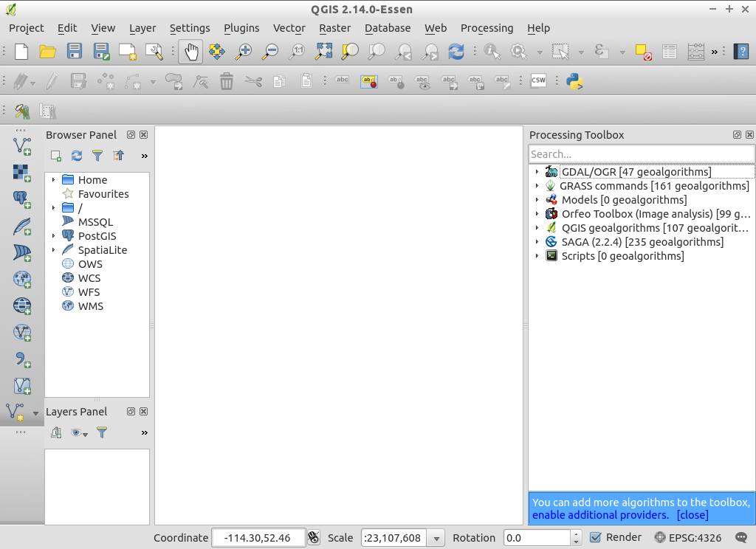Image resolution: width=756 pixels, height=549 pixels.
Task: Expand GRASS commands group
Action: [537, 185]
